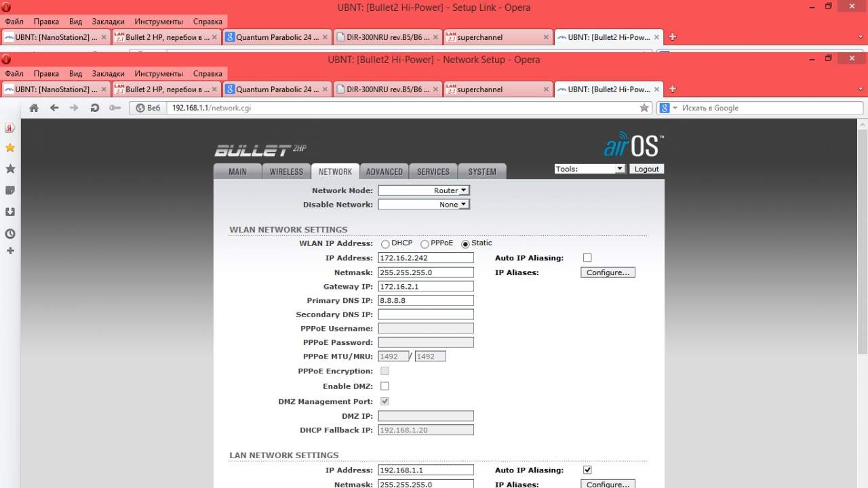Image resolution: width=868 pixels, height=488 pixels.
Task: Click the LAN IP Address field 192.168.1.1
Action: point(426,470)
